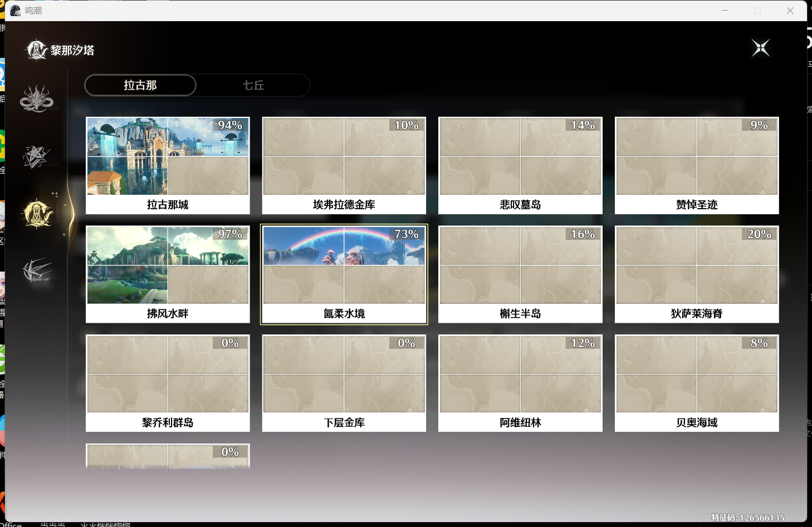The image size is (812, 527).
Task: Select the 狄萨莱海脊 area card
Action: [697, 274]
